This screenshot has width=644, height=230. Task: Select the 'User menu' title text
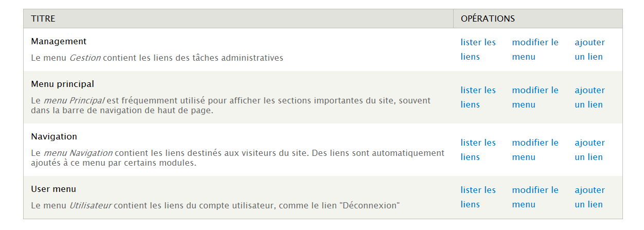53,189
